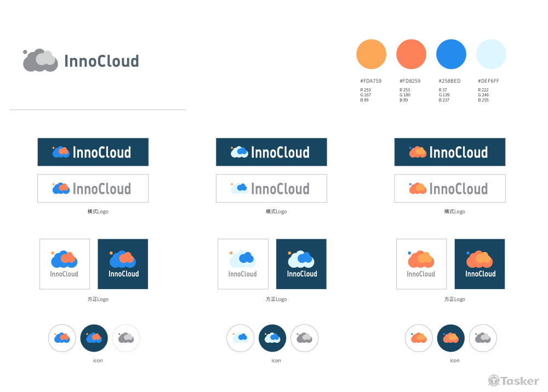Click white circular icon with pale-blue cloud
The image size is (548, 392).
[x=241, y=338]
